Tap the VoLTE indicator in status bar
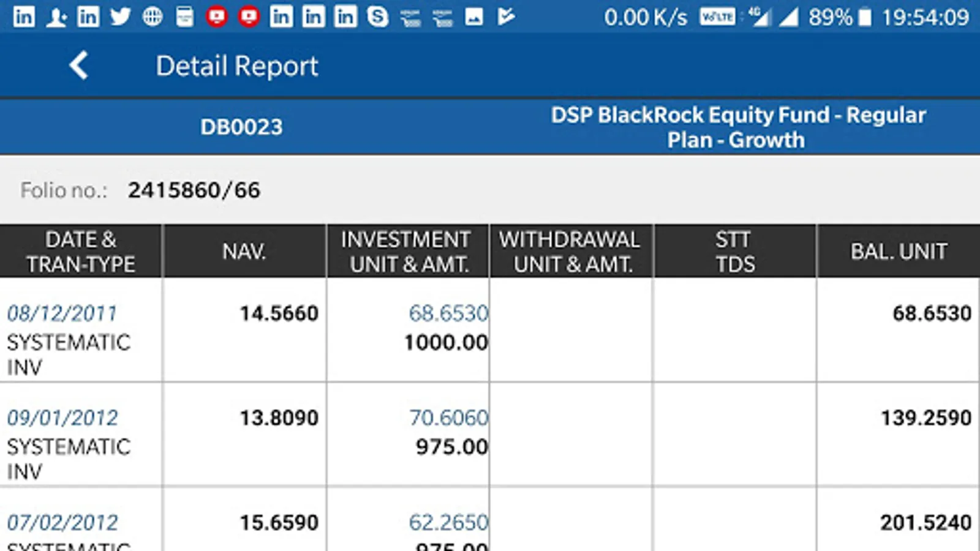Image resolution: width=980 pixels, height=551 pixels. click(717, 17)
